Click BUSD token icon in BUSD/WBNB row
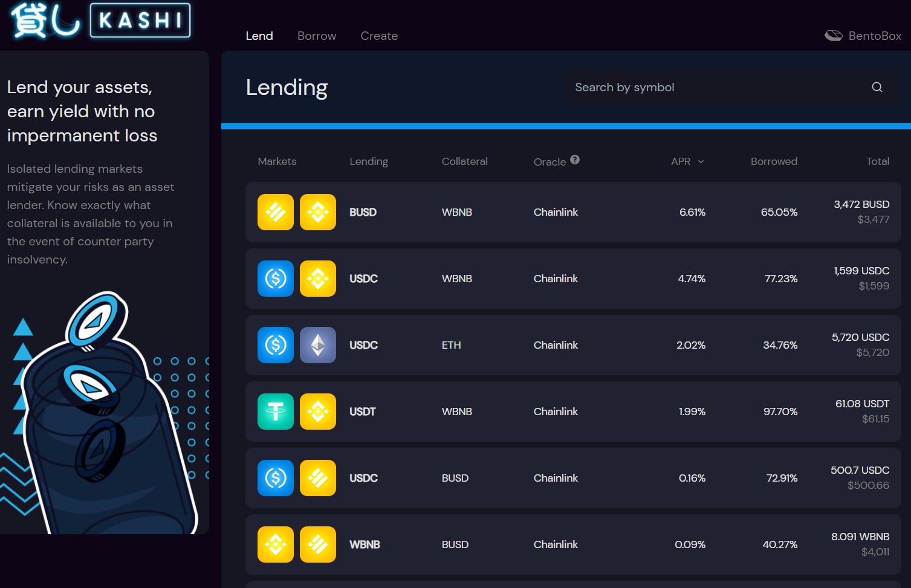The width and height of the screenshot is (911, 588). click(276, 212)
